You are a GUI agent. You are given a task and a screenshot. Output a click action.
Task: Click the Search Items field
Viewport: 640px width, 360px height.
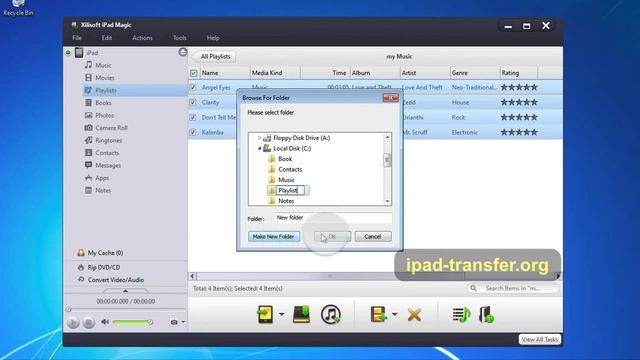513,288
